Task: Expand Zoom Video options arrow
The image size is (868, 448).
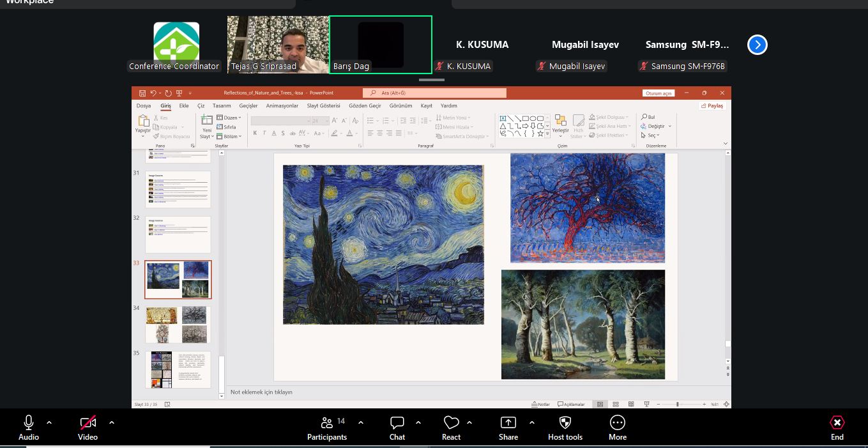Action: click(112, 422)
